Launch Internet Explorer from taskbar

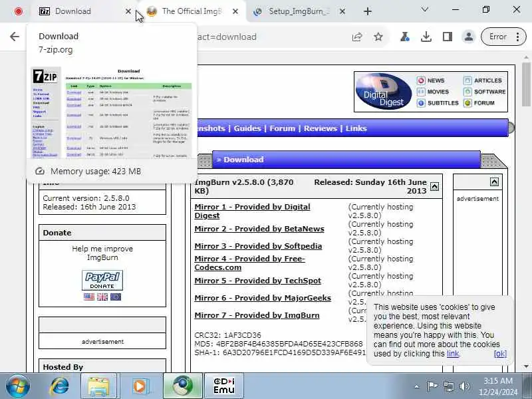click(60, 386)
